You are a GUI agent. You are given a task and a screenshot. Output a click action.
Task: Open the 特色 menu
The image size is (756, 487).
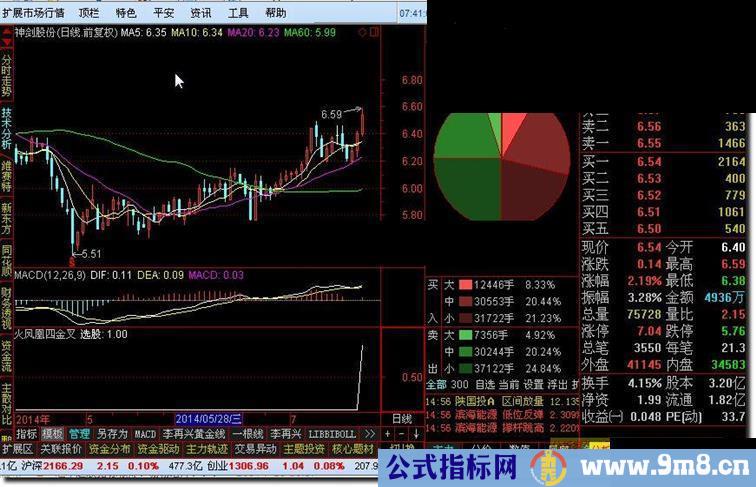(126, 13)
